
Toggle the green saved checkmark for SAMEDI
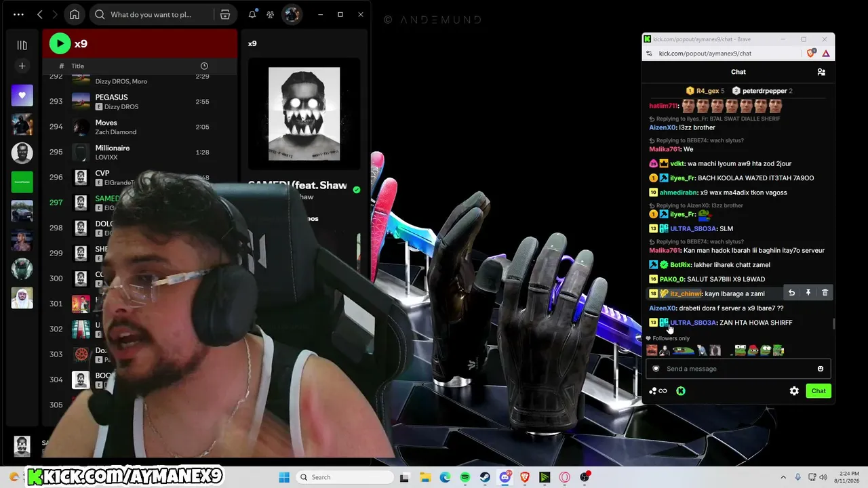357,190
